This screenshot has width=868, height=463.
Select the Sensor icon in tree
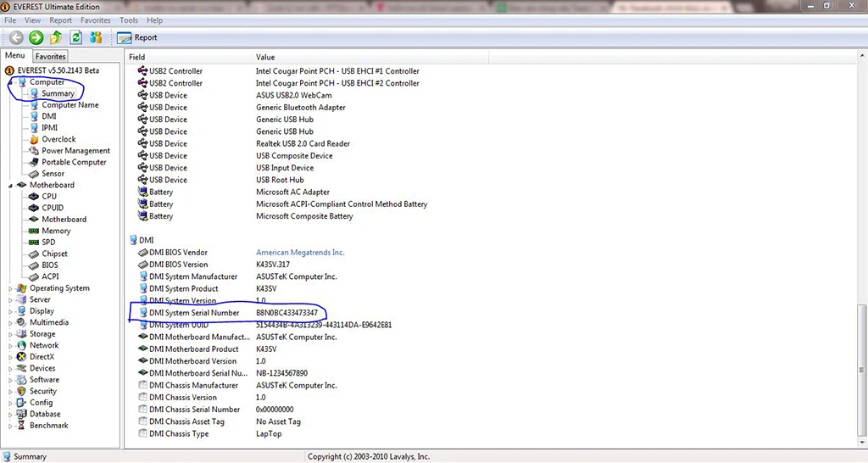pyautogui.click(x=34, y=173)
